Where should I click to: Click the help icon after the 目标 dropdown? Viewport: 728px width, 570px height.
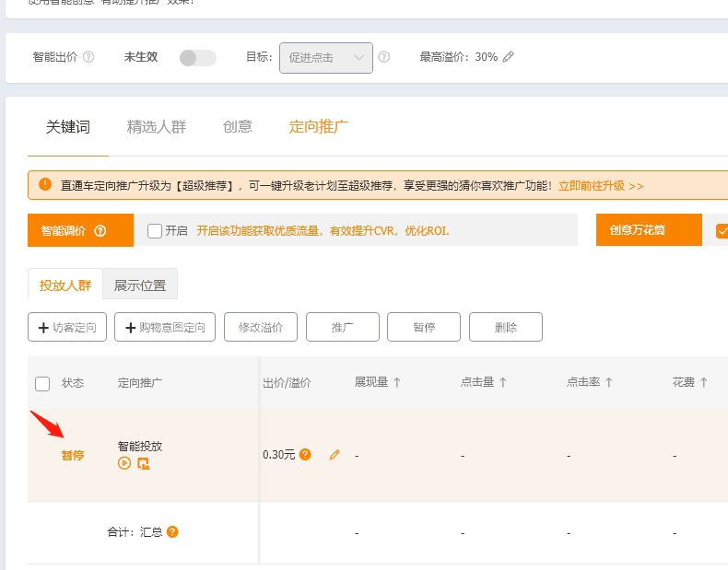pos(384,57)
